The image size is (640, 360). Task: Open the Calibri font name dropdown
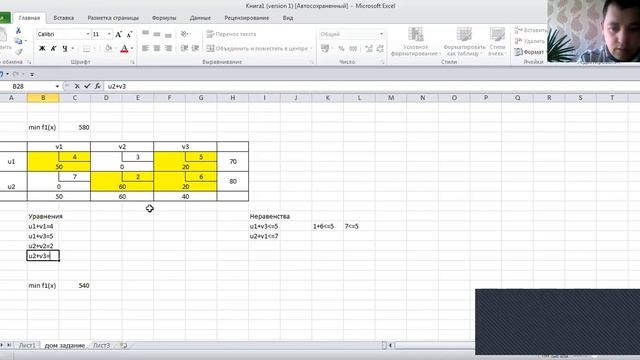point(88,34)
